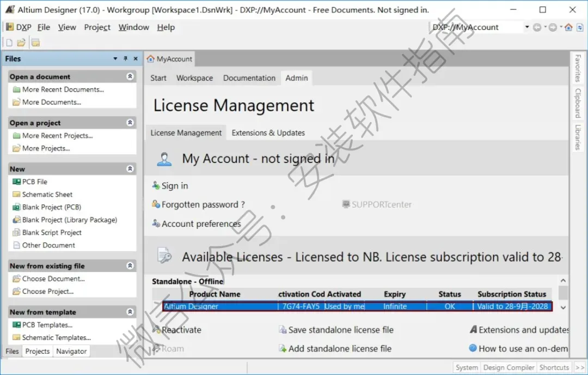Open the Window menu

[x=133, y=27]
